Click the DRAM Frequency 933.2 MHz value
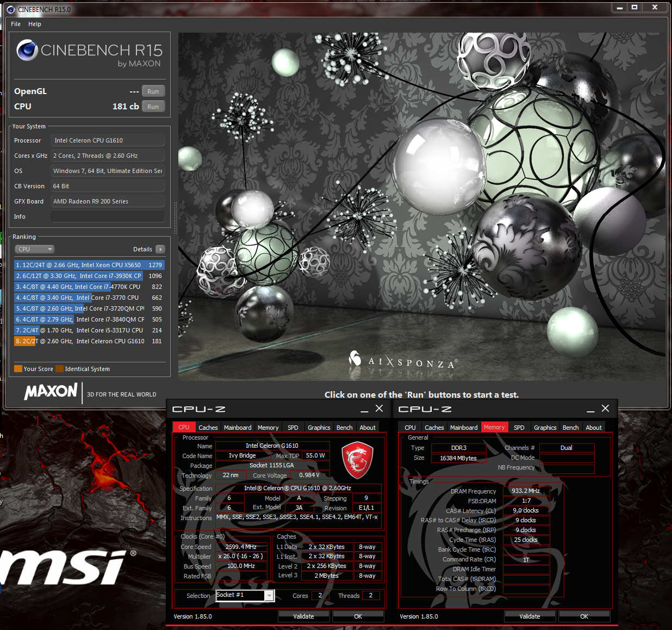Viewport: 672px width, 630px height. [526, 491]
